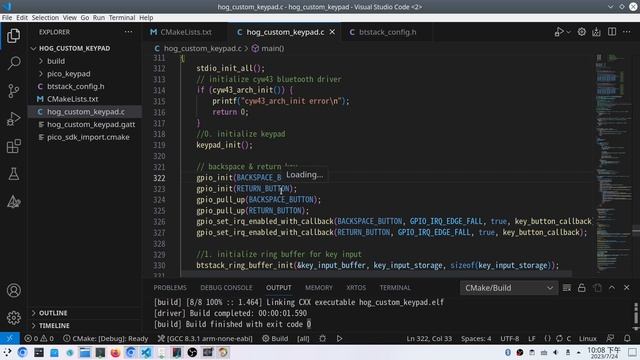The height and width of the screenshot is (360, 640).
Task: Click the Run or Debug editor button
Action: [559, 32]
